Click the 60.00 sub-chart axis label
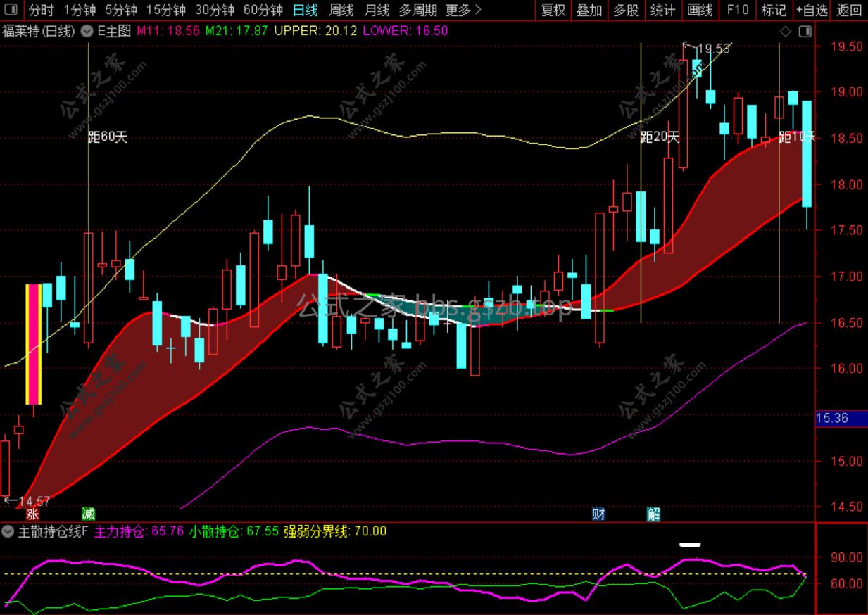 847,583
